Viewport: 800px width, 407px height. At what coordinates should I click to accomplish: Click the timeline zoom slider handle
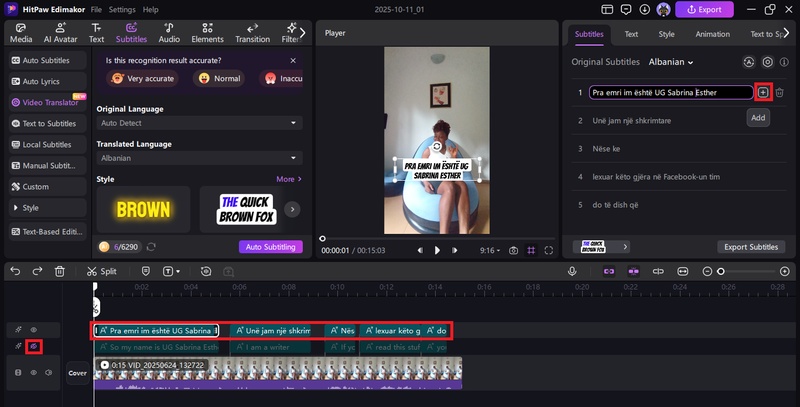coord(720,271)
